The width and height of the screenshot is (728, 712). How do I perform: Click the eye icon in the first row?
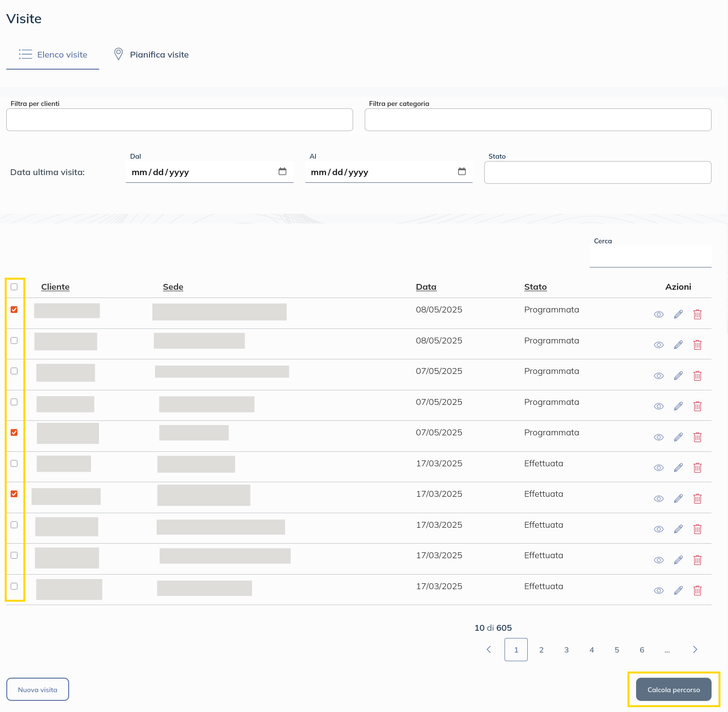tap(658, 314)
